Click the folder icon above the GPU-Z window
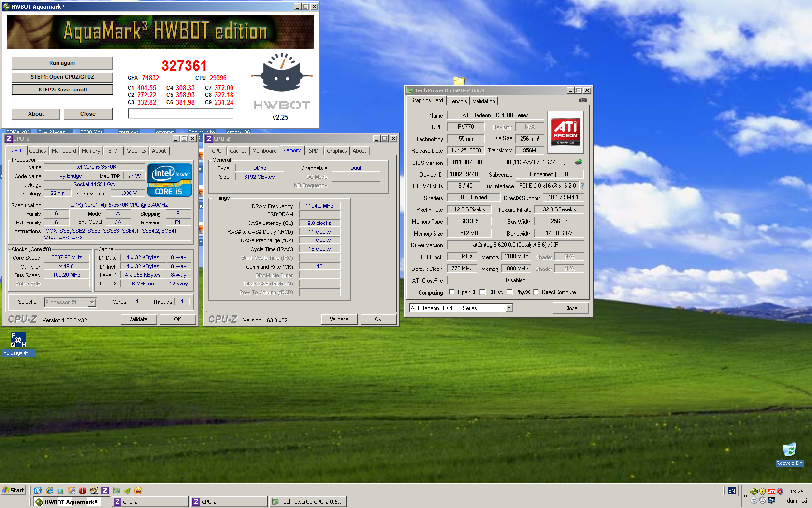 [459, 81]
